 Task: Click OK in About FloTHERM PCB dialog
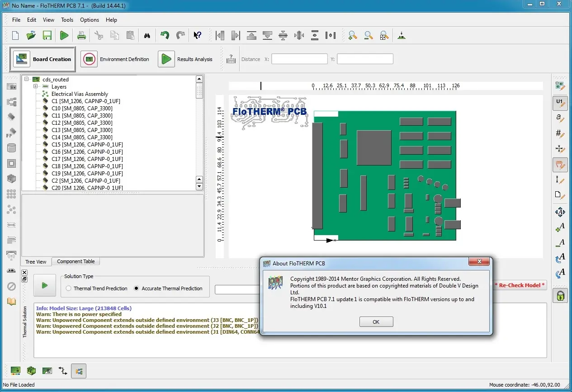tap(376, 322)
